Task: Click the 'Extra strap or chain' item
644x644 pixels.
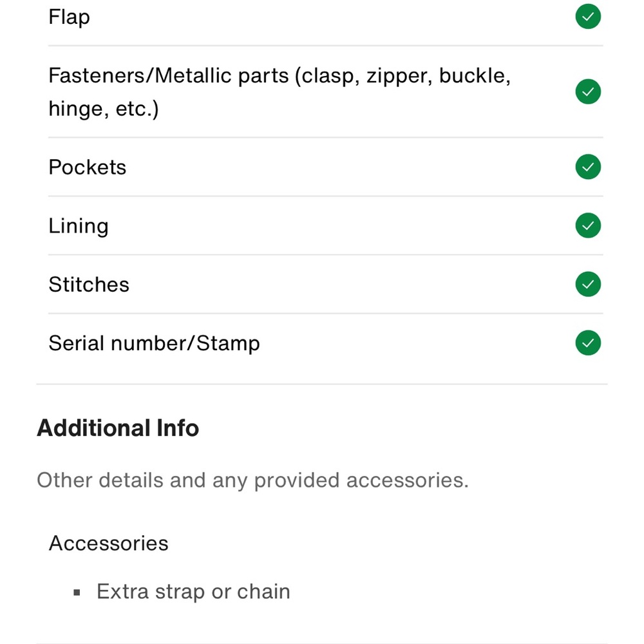Action: pyautogui.click(x=193, y=592)
